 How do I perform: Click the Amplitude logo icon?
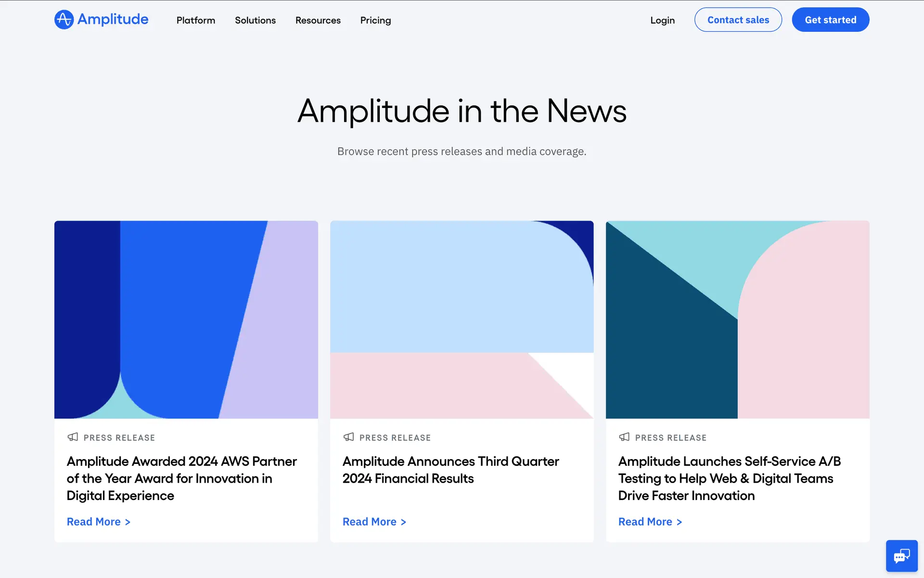point(64,20)
